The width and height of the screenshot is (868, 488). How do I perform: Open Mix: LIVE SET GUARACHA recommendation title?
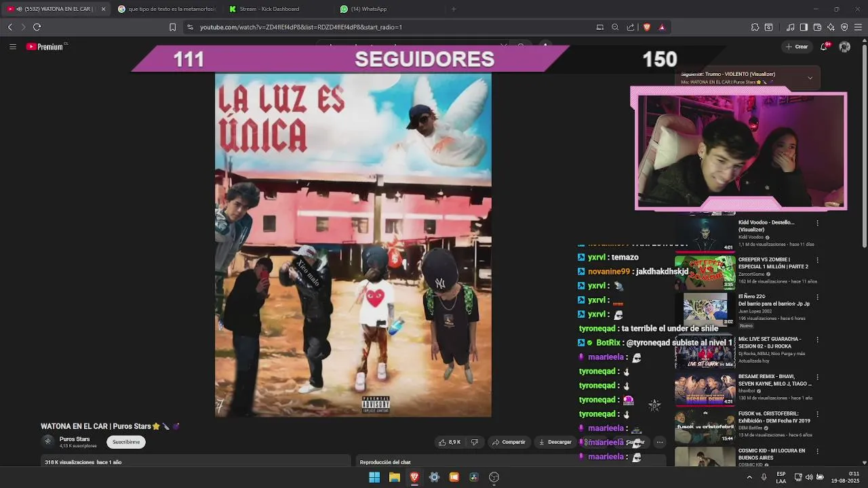tap(770, 342)
